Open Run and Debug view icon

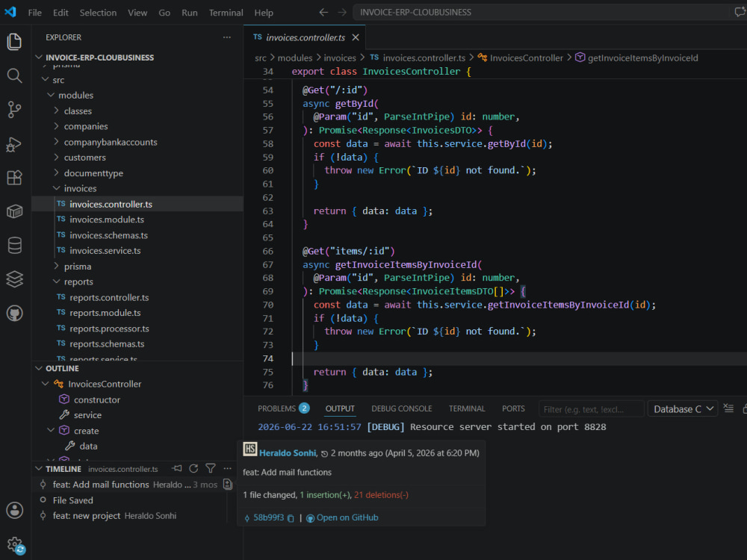14,144
